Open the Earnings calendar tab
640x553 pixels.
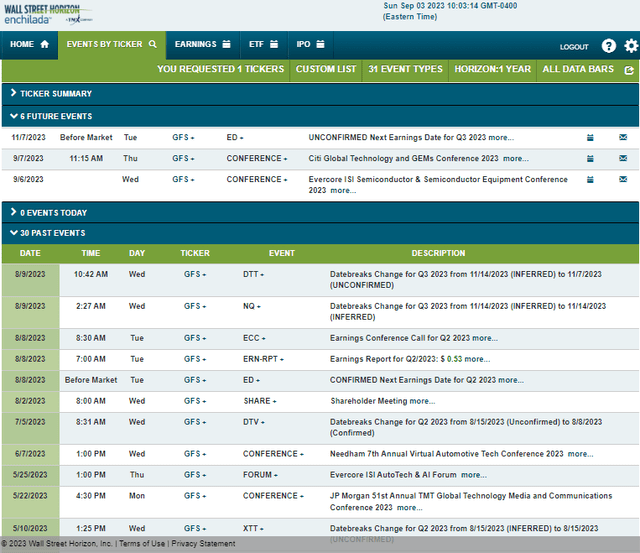click(x=203, y=44)
